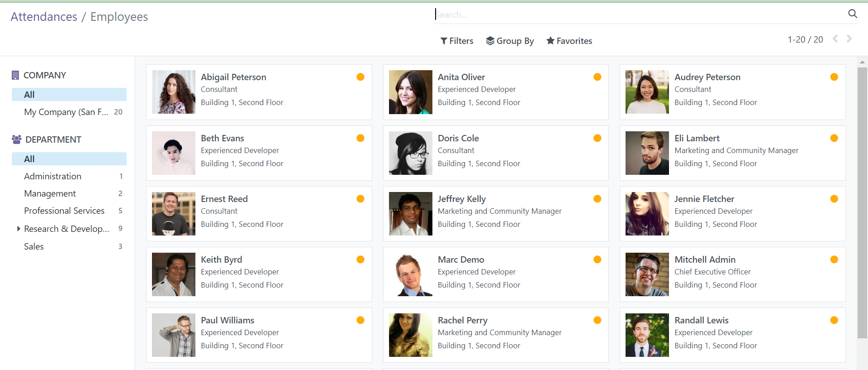
Task: Click the Department people icon
Action: coord(16,139)
